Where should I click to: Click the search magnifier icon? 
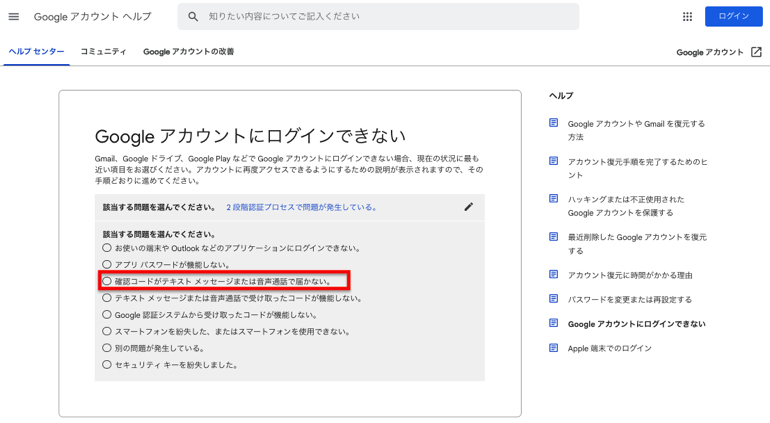tap(193, 17)
